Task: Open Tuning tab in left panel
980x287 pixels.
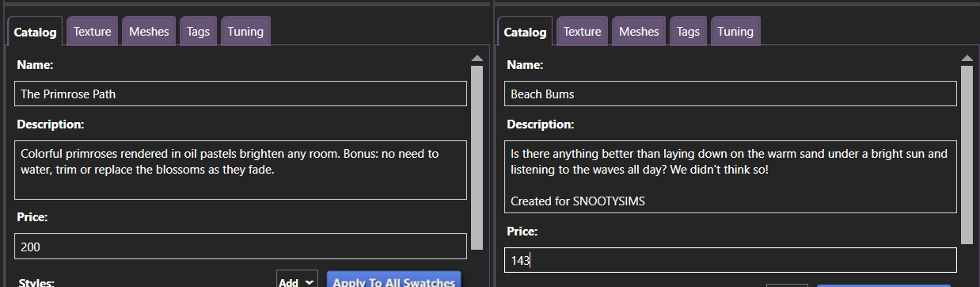Action: pyautogui.click(x=245, y=31)
